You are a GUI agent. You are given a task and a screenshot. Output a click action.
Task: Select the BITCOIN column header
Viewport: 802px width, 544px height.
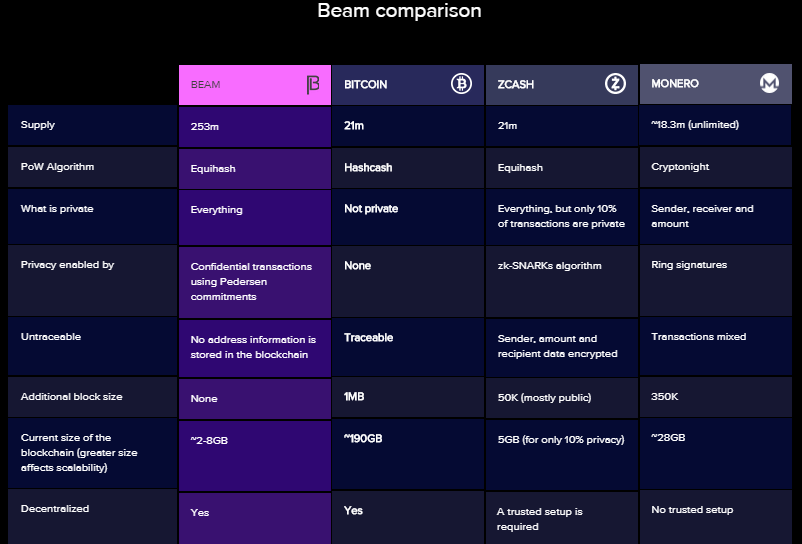(366, 85)
